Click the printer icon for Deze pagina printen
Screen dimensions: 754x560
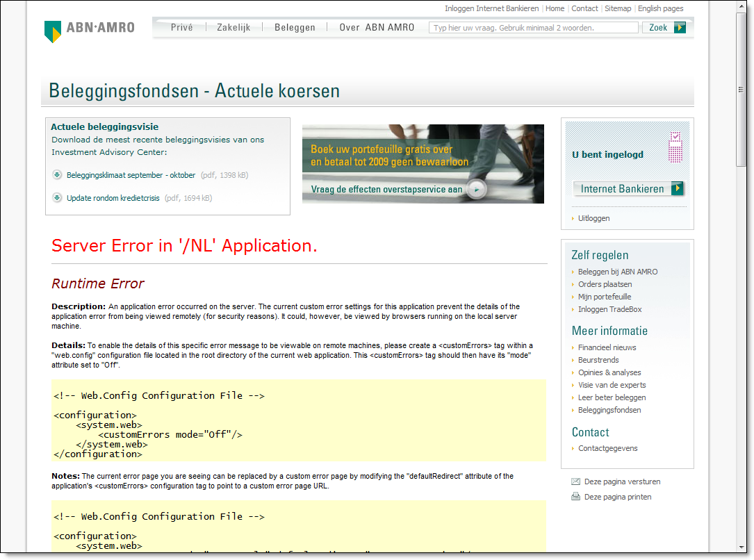click(x=575, y=497)
